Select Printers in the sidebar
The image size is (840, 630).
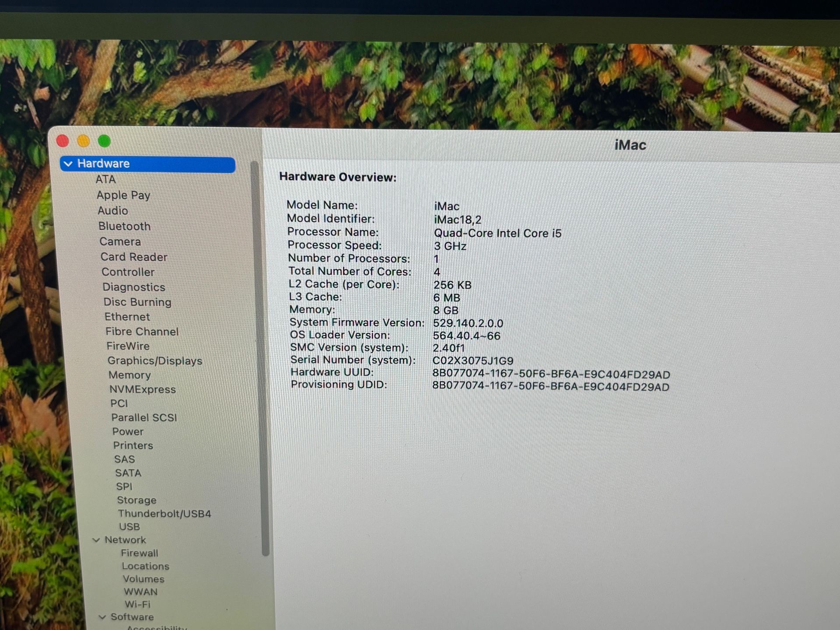point(133,445)
